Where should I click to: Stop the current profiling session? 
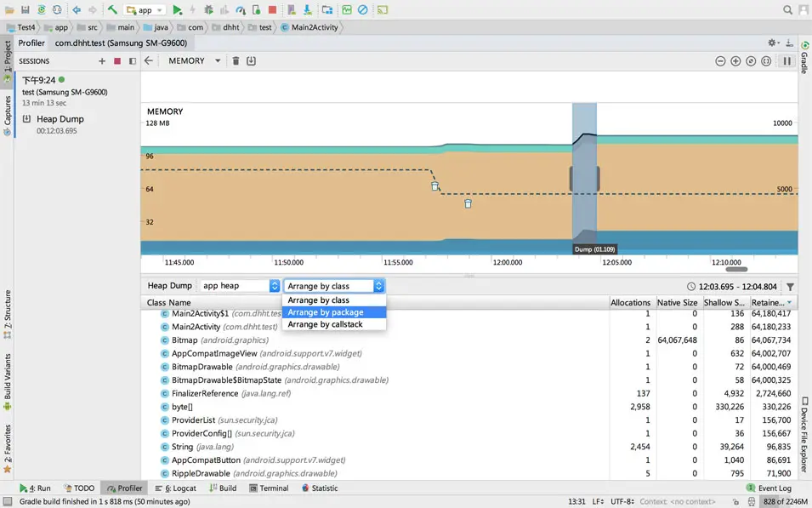[x=117, y=61]
